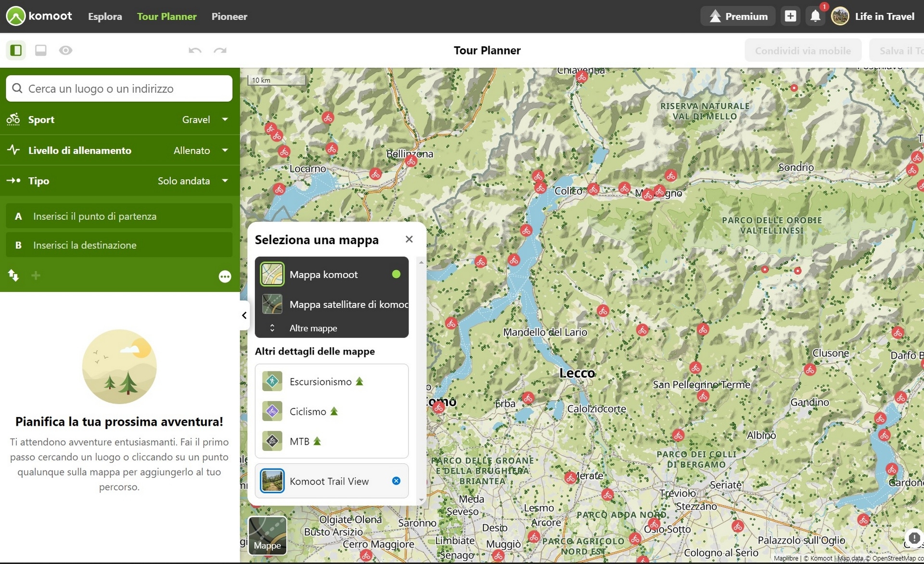Open the Livello di allenamento dropdown
Viewport: 924px width, 564px height.
[x=119, y=150]
